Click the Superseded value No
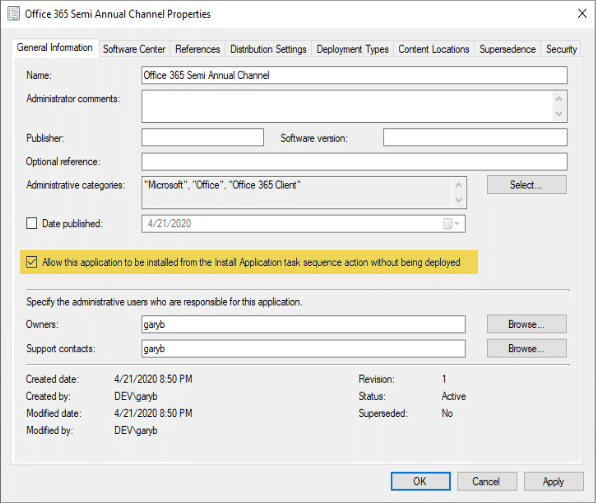 click(447, 413)
